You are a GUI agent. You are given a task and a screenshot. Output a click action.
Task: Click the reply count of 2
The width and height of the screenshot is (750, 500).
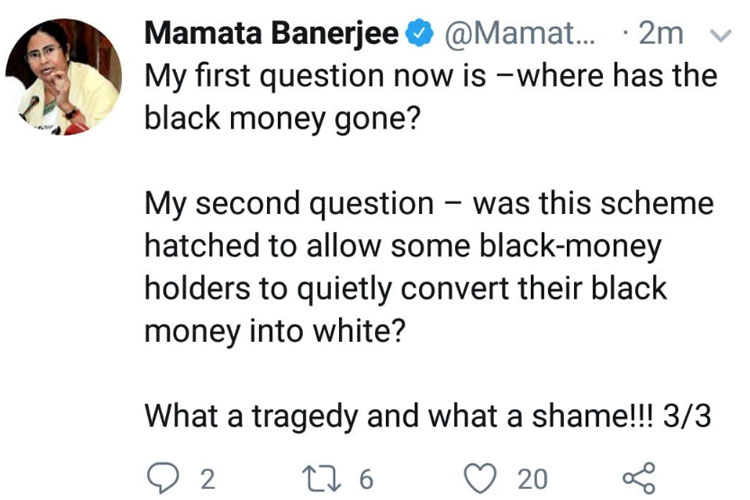point(207,479)
